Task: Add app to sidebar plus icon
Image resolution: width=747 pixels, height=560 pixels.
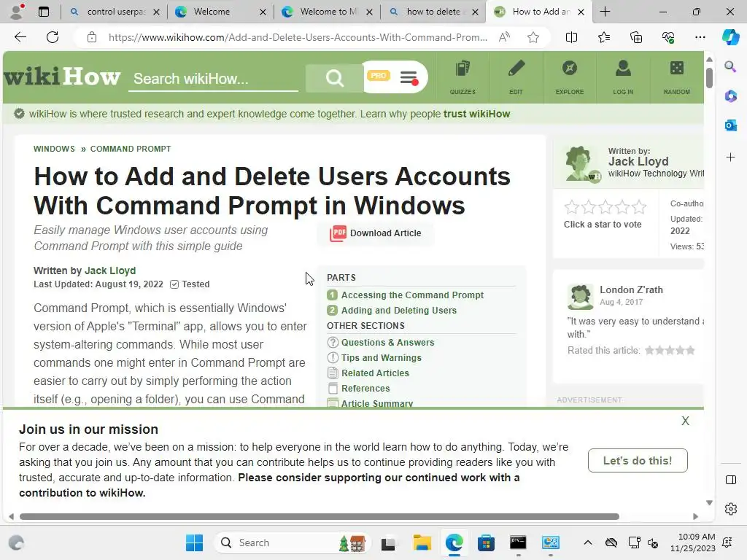Action: tap(730, 157)
